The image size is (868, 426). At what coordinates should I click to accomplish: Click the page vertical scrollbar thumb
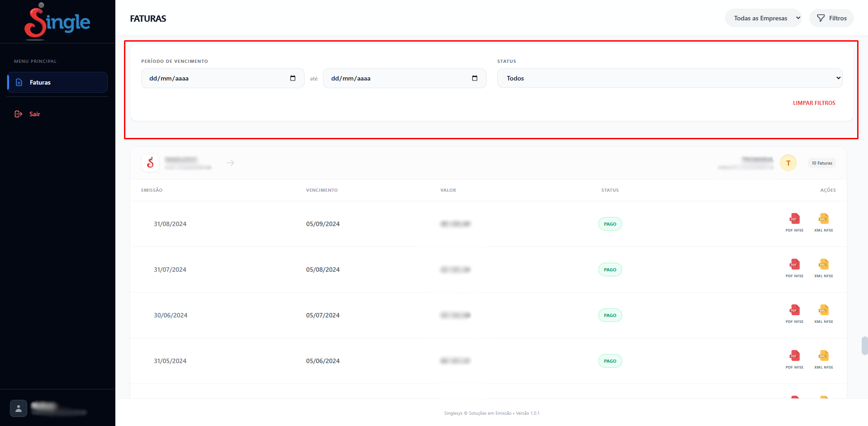[x=864, y=346]
